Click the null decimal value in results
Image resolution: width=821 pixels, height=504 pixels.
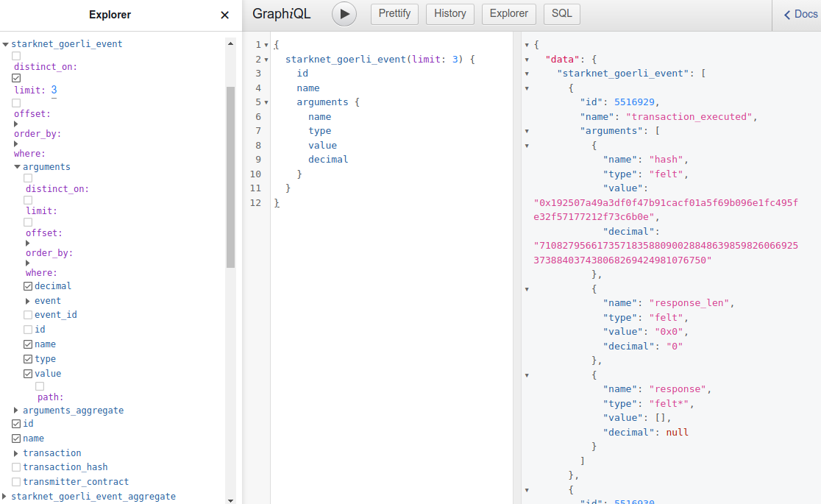point(677,432)
